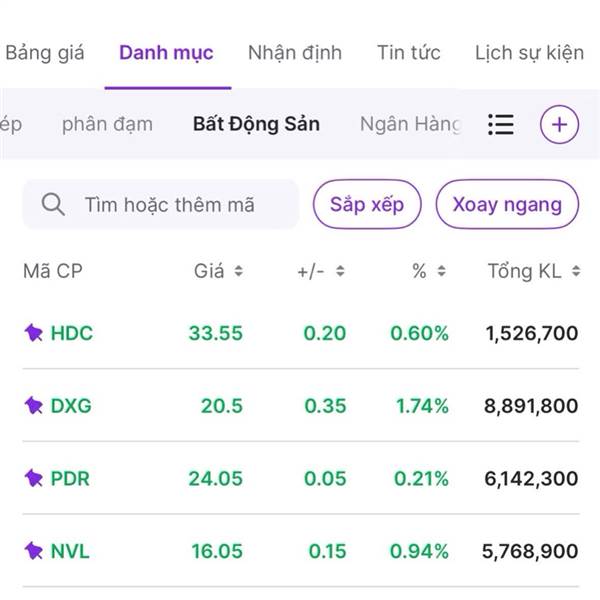Tap the pin icon beside HDC
This screenshot has width=600, height=600.
(x=34, y=333)
